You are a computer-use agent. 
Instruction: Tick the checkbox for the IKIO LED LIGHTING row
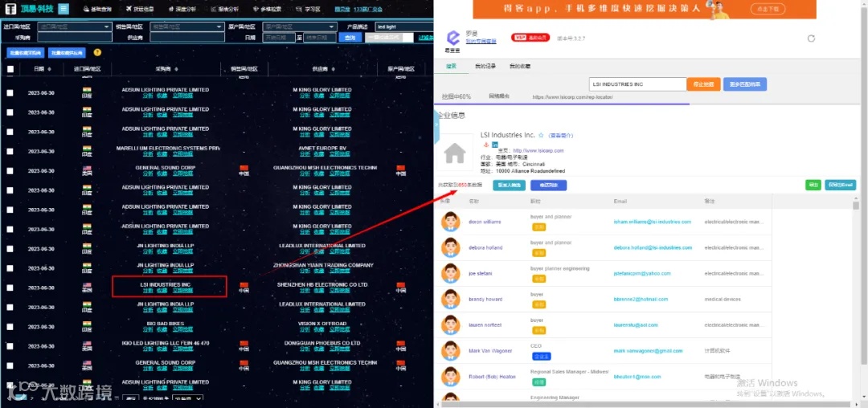tap(10, 346)
